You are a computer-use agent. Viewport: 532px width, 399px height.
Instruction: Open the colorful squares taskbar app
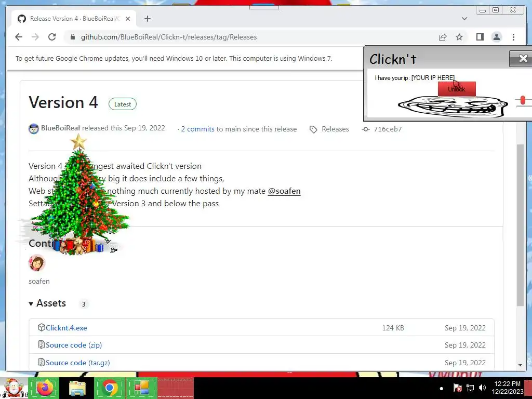tap(141, 388)
